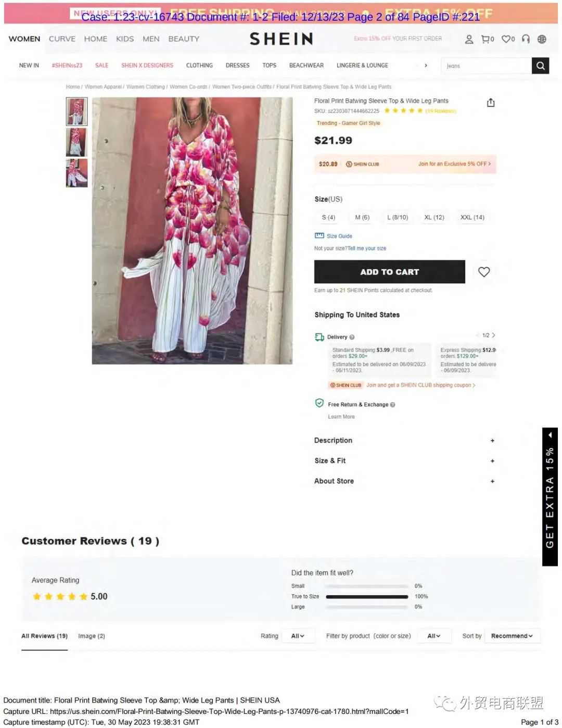Switch to the Image (2) reviews tab
Viewport: 562px width, 728px height.
(92, 636)
